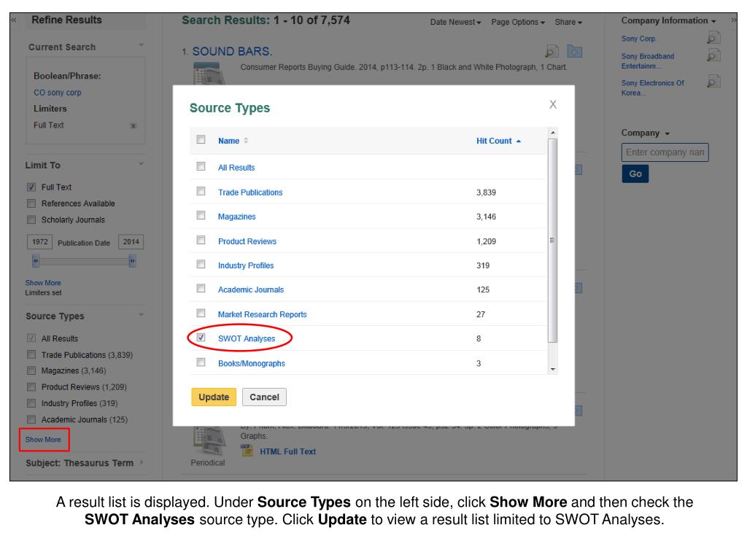747x560 pixels.
Task: Open the Date Newest sort dropdown
Action: pos(455,23)
